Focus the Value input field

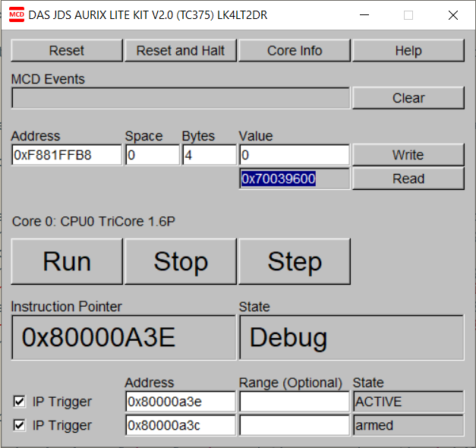coord(295,155)
